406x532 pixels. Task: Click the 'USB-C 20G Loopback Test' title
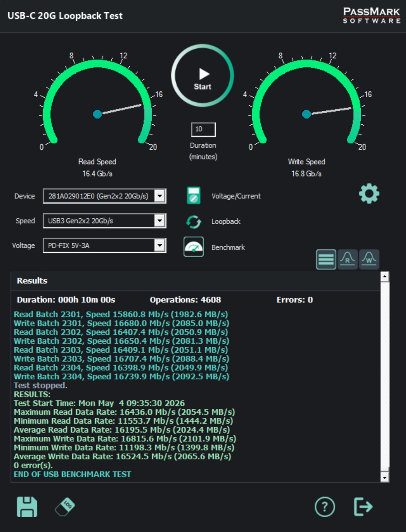pos(65,16)
